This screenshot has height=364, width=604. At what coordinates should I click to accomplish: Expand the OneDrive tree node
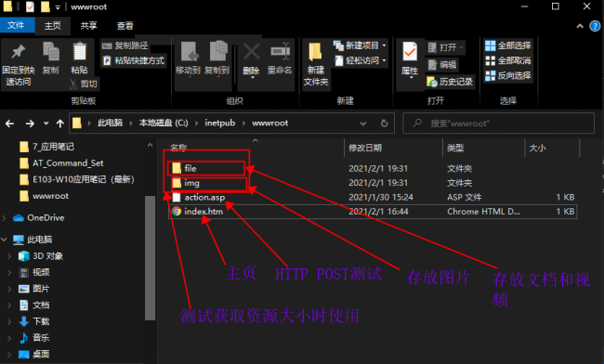coord(5,218)
